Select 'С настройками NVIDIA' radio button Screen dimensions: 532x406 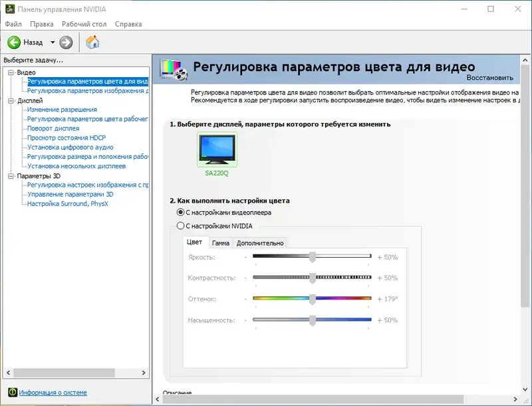point(180,226)
